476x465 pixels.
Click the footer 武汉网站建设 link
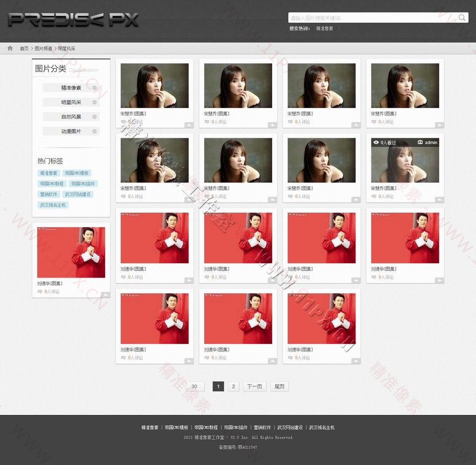290,428
